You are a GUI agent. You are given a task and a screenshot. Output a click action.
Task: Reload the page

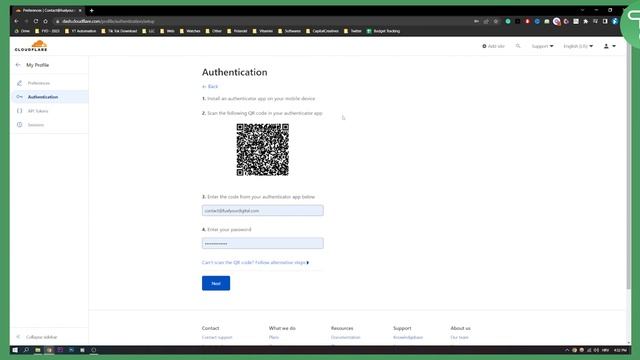[36, 21]
